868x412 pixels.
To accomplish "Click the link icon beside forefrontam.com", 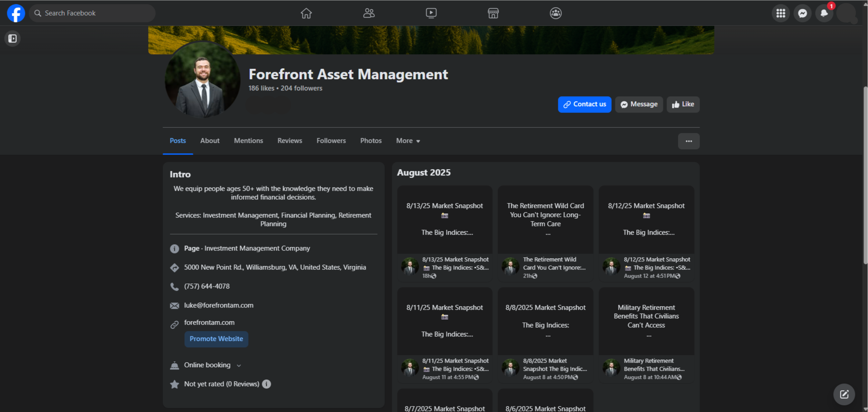I will coord(174,325).
